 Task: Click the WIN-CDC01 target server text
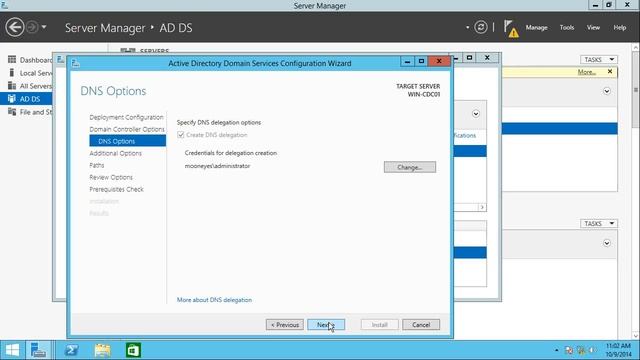(424, 94)
